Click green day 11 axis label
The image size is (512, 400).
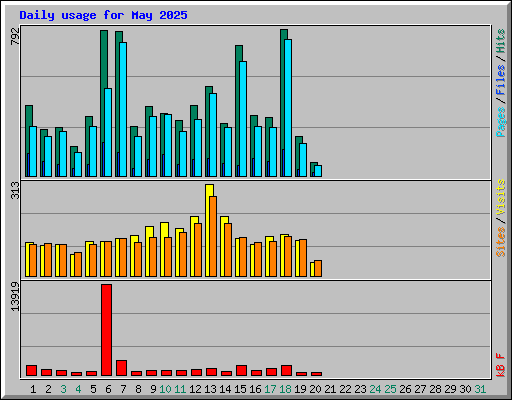180,389
